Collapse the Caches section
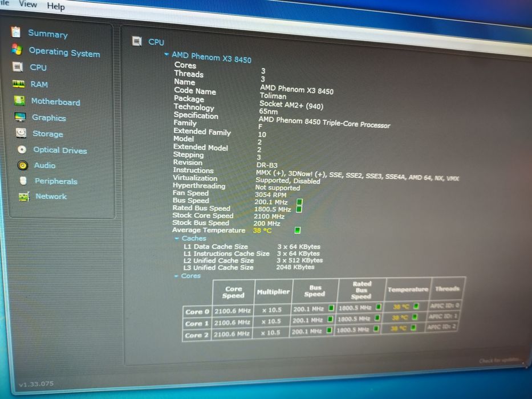This screenshot has width=532, height=399. [176, 238]
